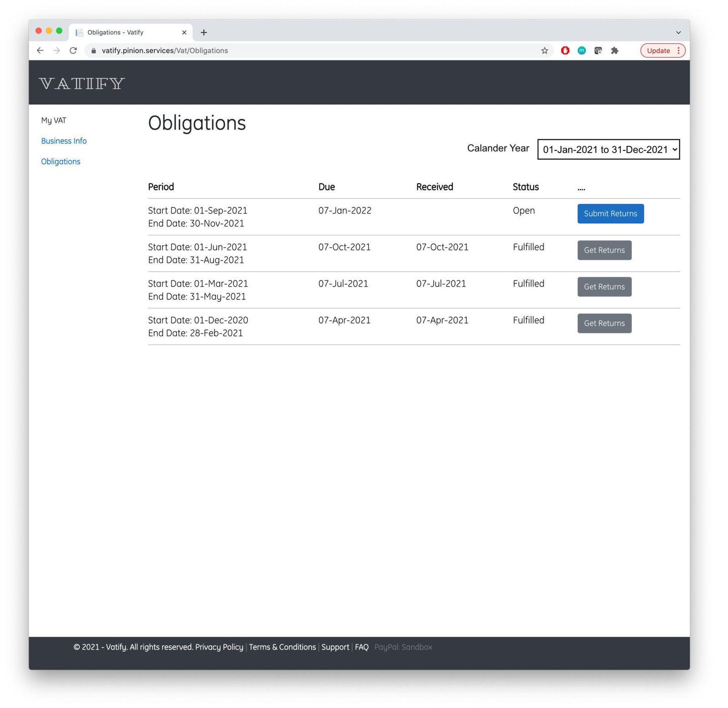Click the dark square extension icon
The width and height of the screenshot is (728, 708).
598,51
